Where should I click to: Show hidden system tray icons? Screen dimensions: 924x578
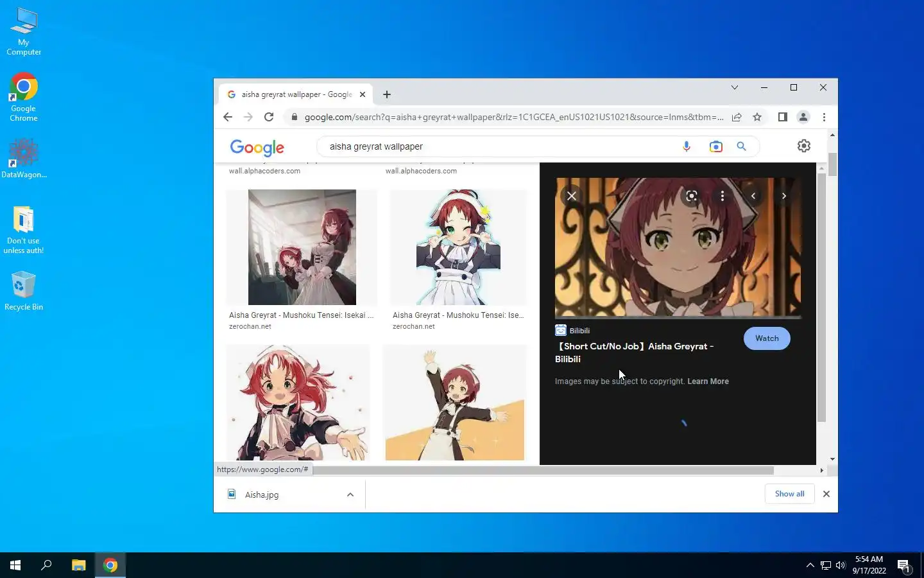point(810,565)
